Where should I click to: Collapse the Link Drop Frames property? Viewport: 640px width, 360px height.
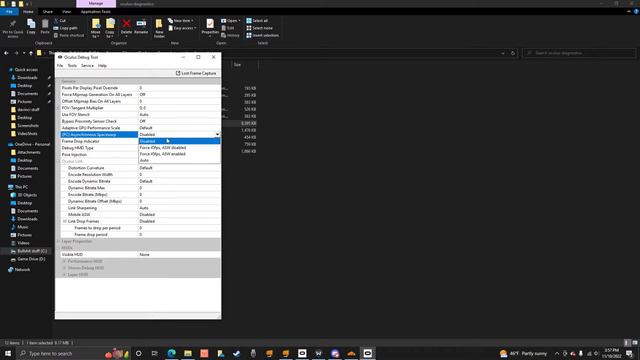(x=64, y=221)
